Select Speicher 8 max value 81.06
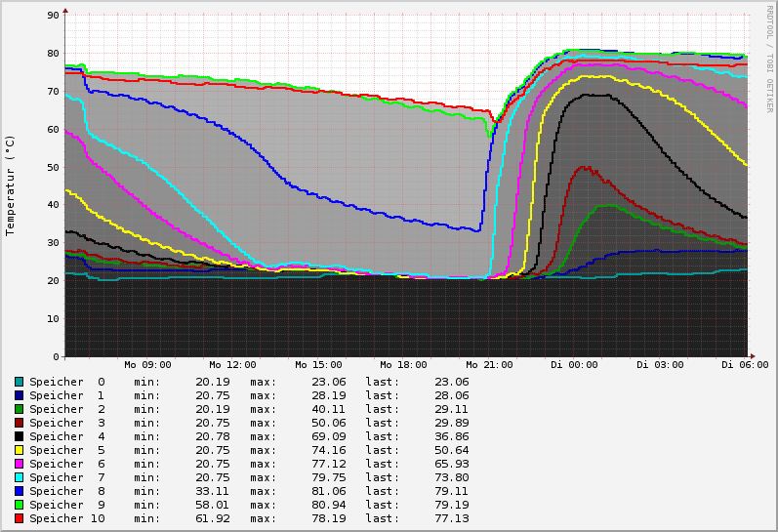 tap(327, 491)
